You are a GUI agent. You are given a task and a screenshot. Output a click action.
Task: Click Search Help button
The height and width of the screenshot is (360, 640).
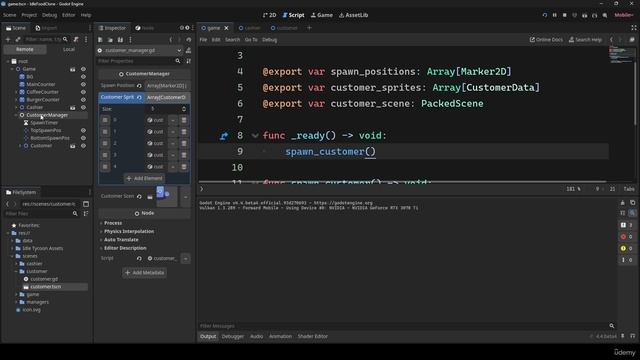585,40
